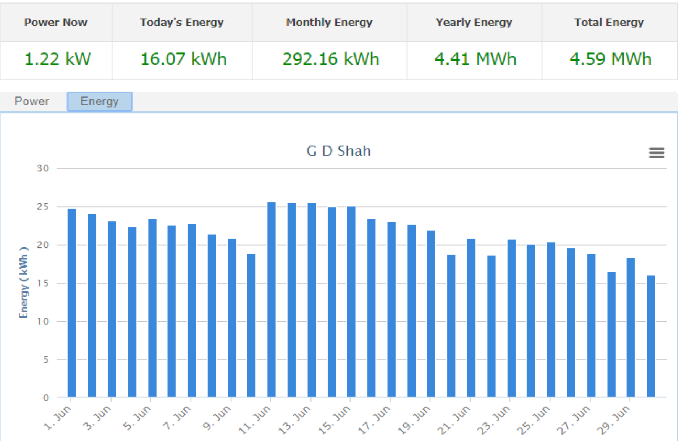
Task: Click the Power Now header cell
Action: 56,22
